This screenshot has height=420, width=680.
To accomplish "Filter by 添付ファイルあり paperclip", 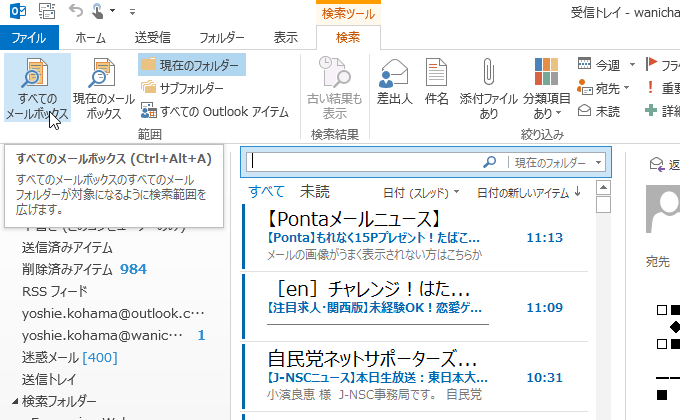I will (489, 88).
